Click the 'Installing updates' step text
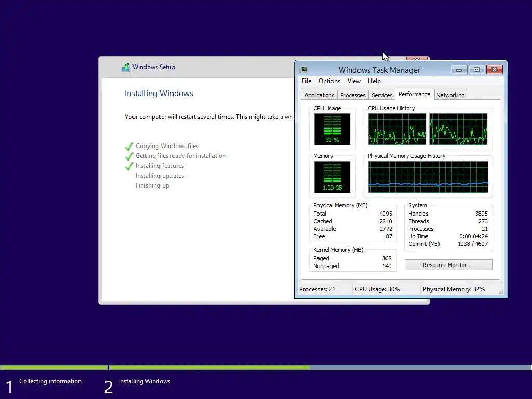The image size is (532, 399). click(159, 176)
